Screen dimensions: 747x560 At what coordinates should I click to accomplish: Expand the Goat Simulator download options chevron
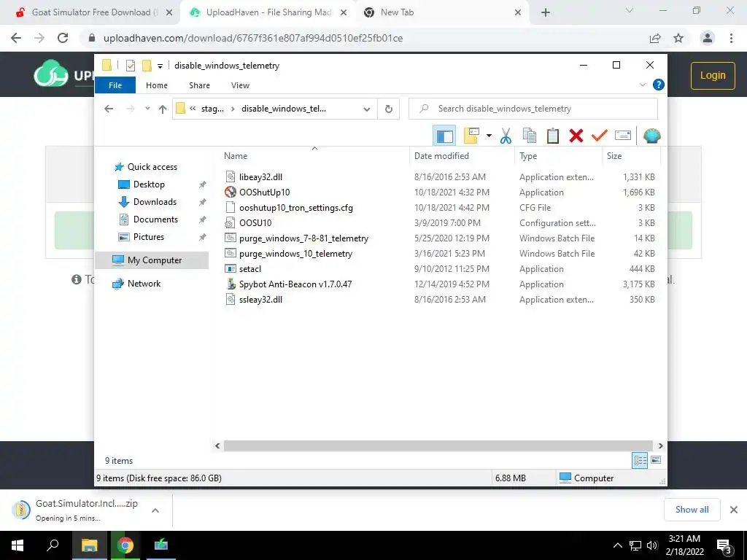[155, 510]
